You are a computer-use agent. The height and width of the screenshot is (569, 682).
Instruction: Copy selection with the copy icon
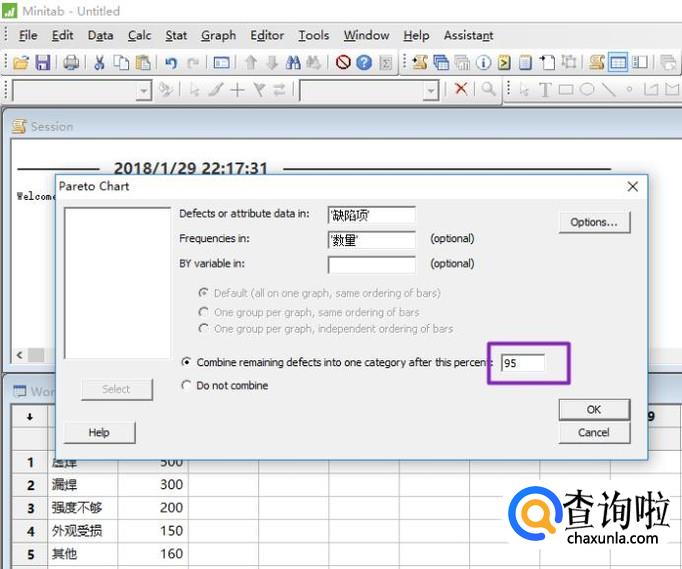[x=121, y=63]
